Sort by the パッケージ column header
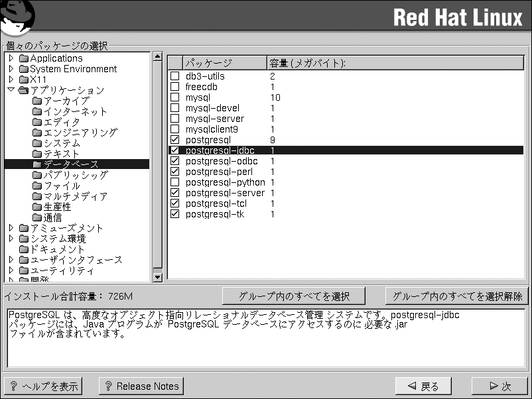The width and height of the screenshot is (532, 399). (x=224, y=63)
